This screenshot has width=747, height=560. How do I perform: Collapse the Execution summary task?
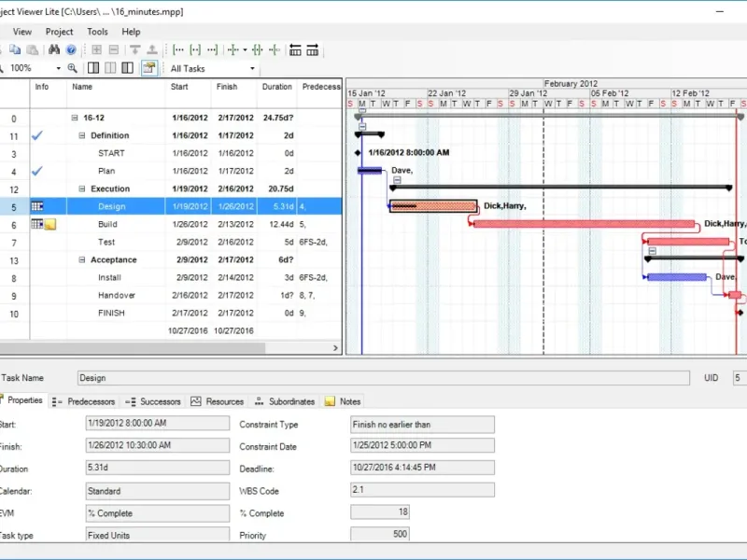click(x=82, y=189)
